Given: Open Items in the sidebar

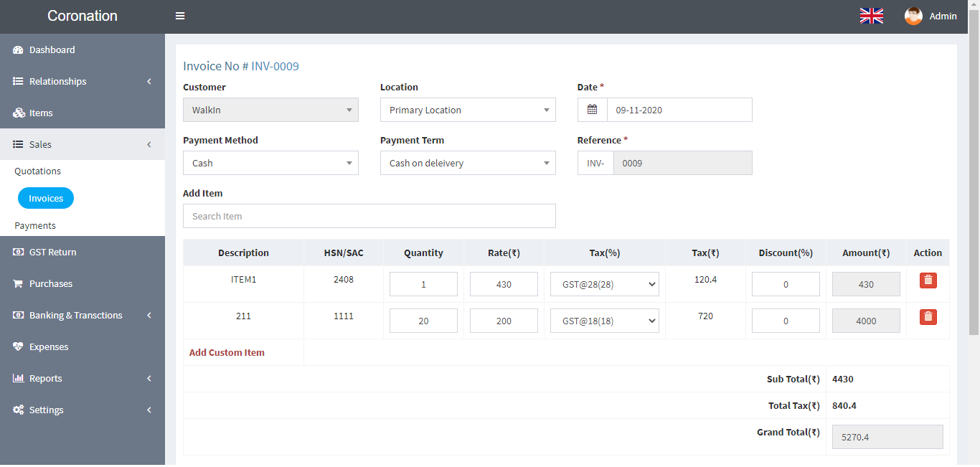Looking at the screenshot, I should (x=83, y=113).
